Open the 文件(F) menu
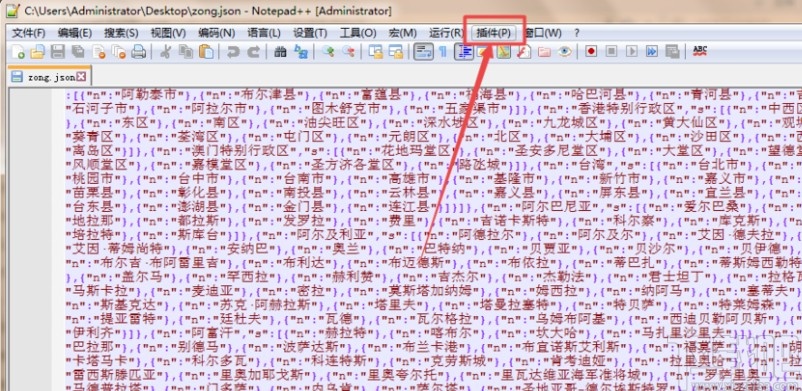 coord(29,33)
